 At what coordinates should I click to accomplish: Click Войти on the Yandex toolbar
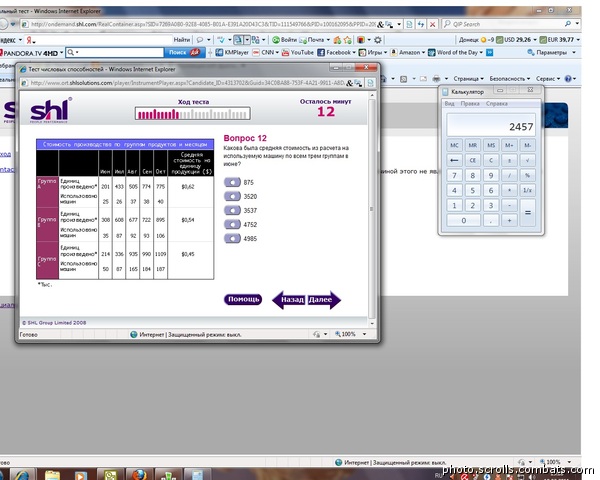(285, 40)
